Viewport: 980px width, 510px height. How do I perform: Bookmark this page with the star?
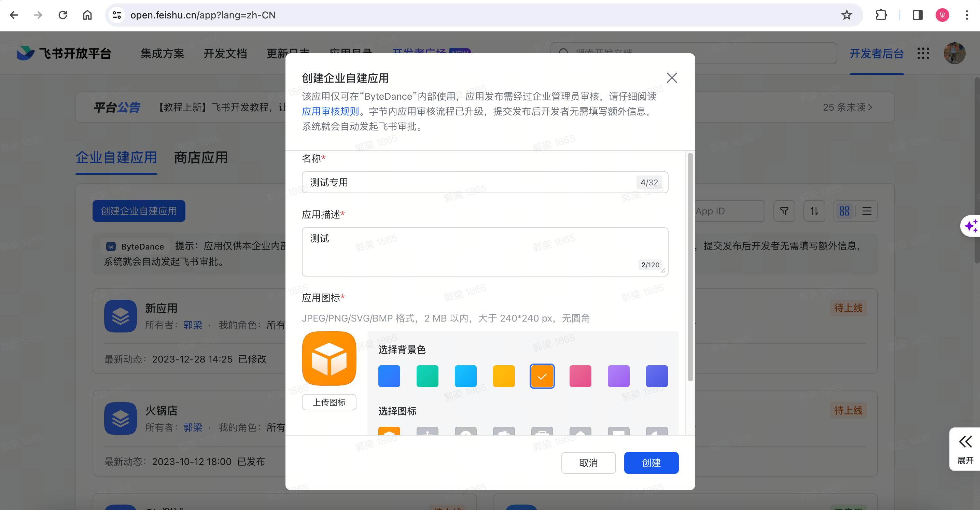tap(846, 15)
